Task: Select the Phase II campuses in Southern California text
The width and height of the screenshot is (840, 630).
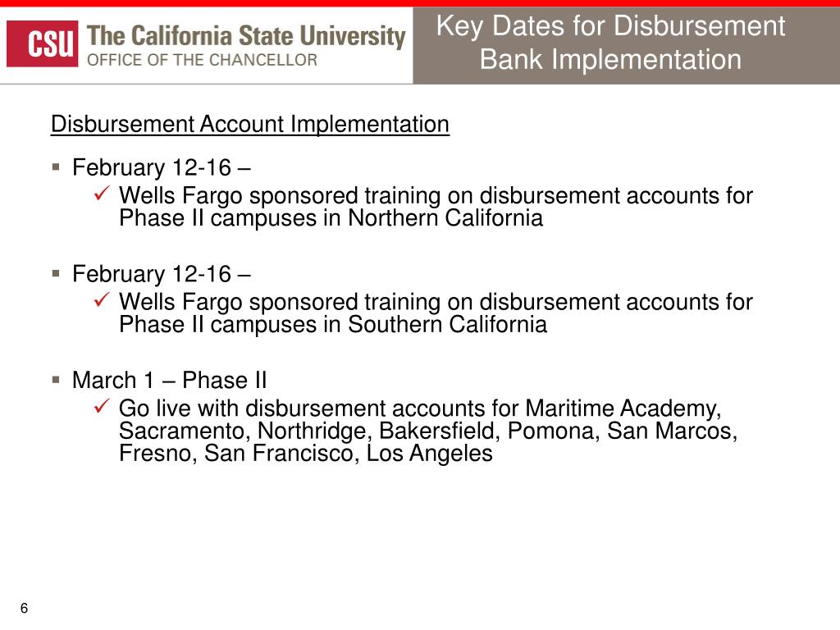Action: point(333,324)
